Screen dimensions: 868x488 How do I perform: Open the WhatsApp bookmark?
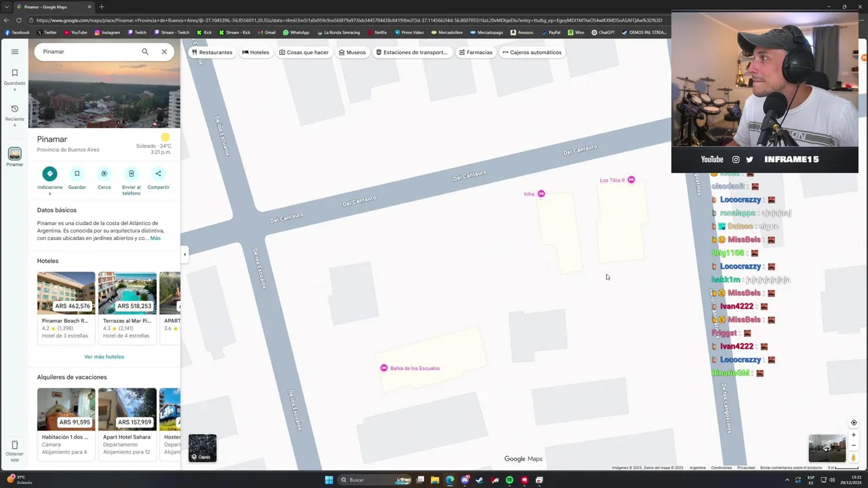click(296, 32)
